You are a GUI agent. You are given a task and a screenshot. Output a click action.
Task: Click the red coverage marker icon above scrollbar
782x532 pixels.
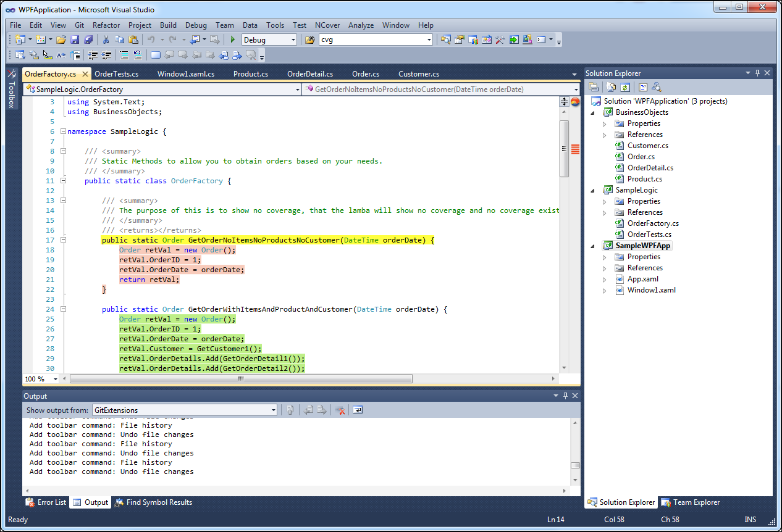(x=574, y=102)
